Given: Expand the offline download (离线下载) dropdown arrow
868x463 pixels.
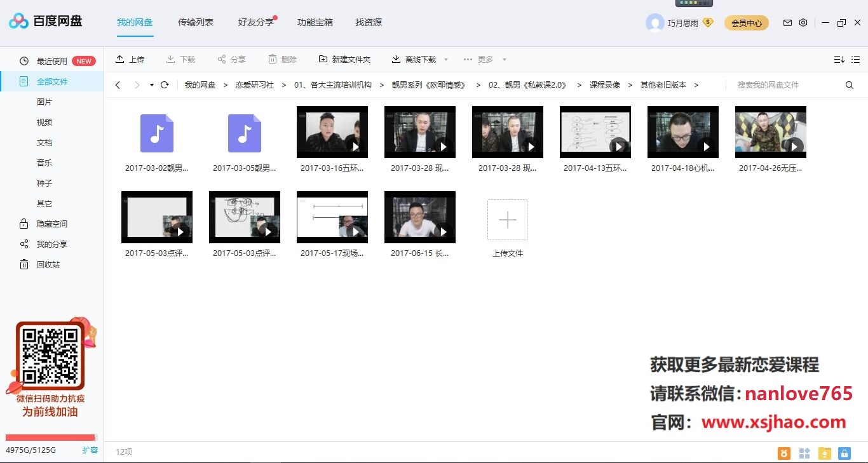Looking at the screenshot, I should [445, 60].
